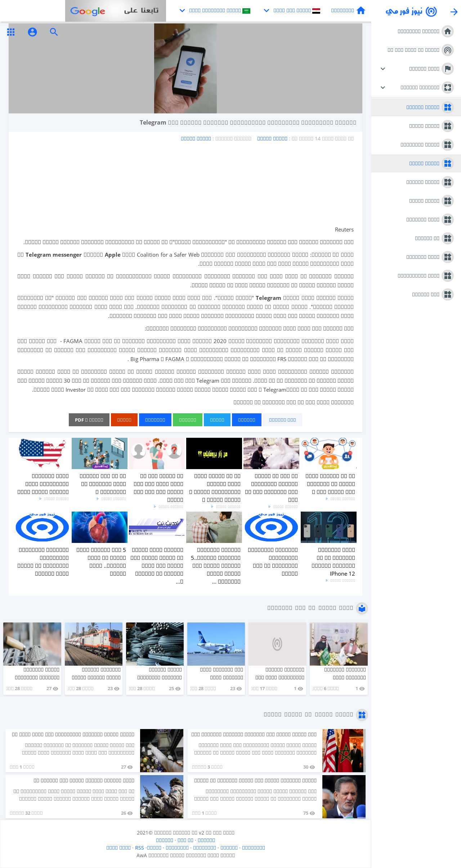Click the bold Telegram messenger text
Image resolution: width=461 pixels, height=868 pixels.
point(54,255)
